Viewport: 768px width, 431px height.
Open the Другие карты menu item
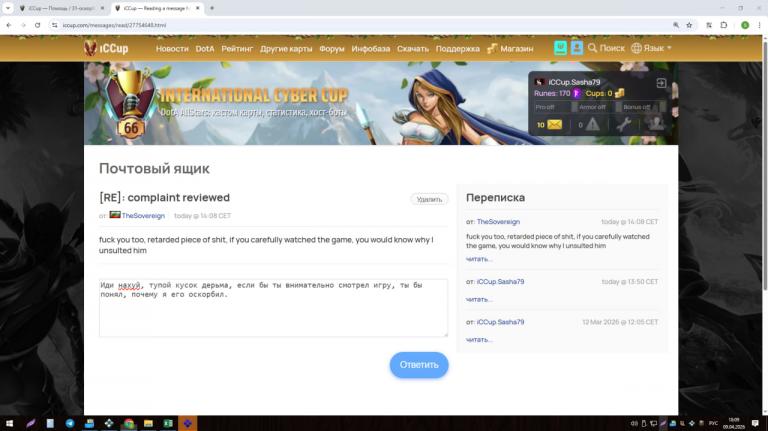click(x=286, y=48)
